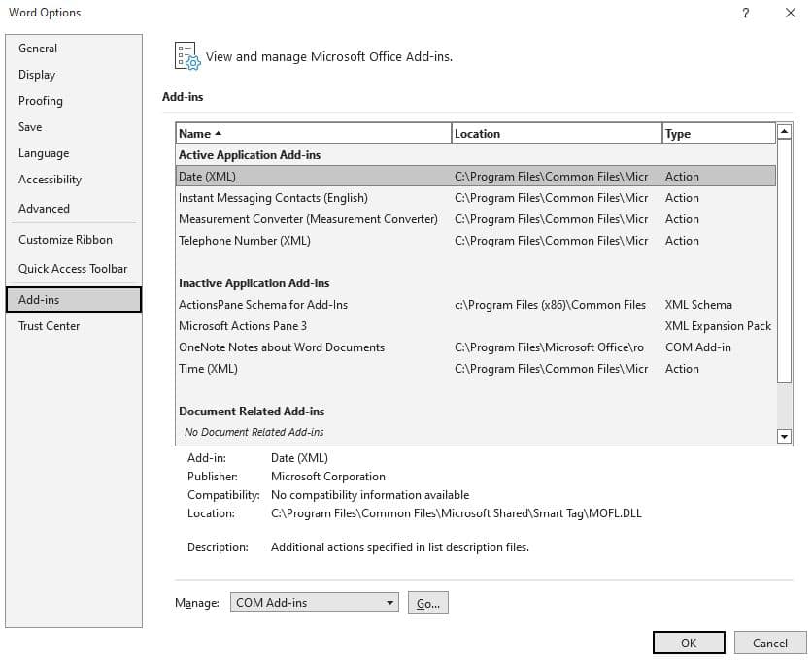Confirm changes with the OK button
The image size is (812, 660).
click(x=688, y=643)
